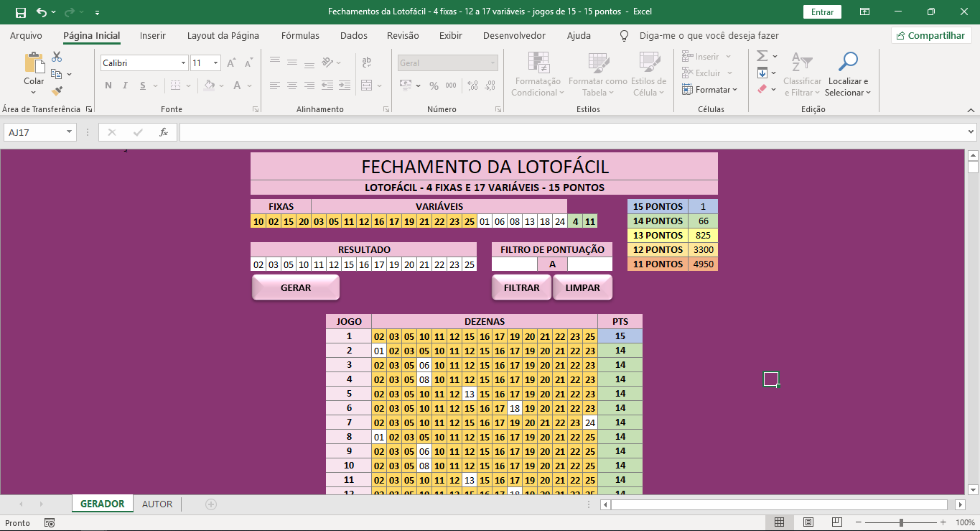Click the Colar paste clipboard icon
Image resolution: width=980 pixels, height=531 pixels.
click(34, 63)
